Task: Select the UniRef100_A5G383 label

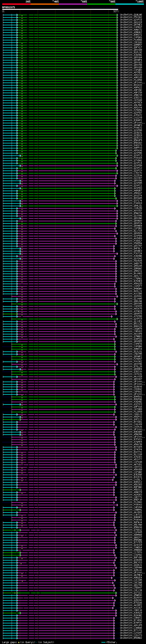Action: coord(131,485)
